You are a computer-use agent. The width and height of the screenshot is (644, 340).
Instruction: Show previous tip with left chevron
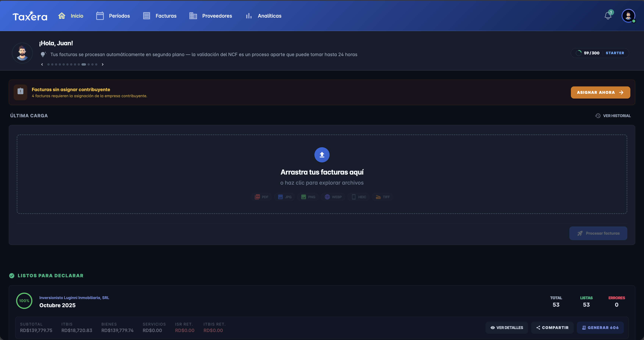pyautogui.click(x=42, y=64)
